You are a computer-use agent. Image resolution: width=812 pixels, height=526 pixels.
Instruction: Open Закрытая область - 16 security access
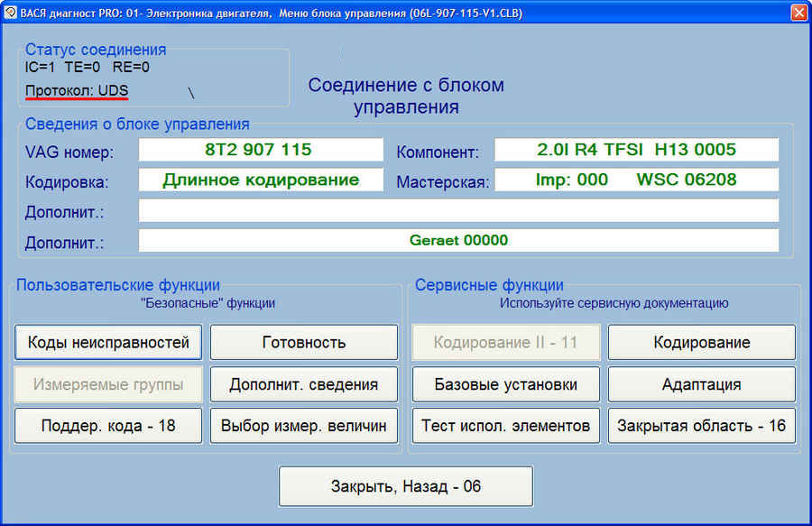(702, 426)
